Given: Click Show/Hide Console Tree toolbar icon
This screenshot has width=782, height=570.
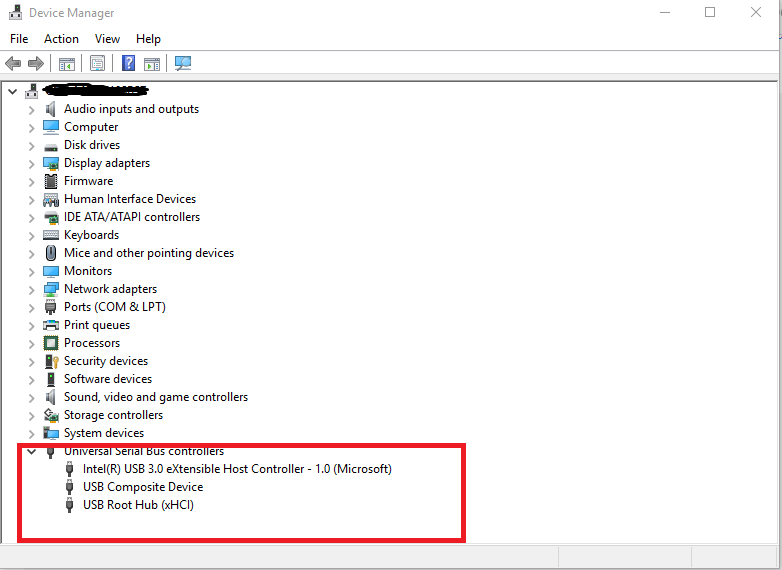Looking at the screenshot, I should [x=67, y=64].
